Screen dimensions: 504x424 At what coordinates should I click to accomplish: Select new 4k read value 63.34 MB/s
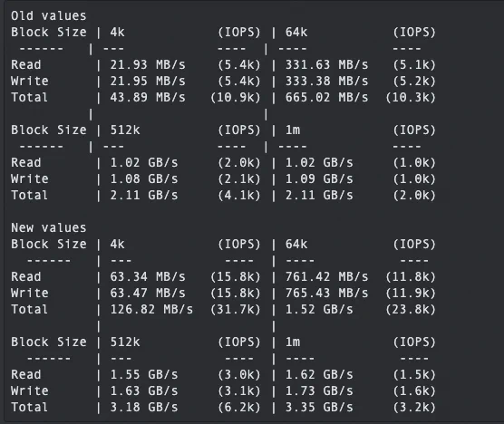148,276
